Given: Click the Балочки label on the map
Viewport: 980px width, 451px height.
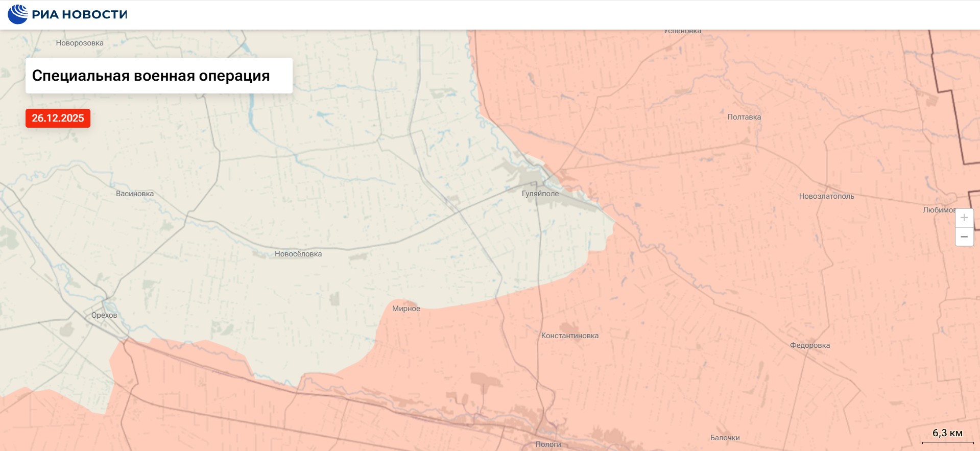Looking at the screenshot, I should [x=725, y=438].
